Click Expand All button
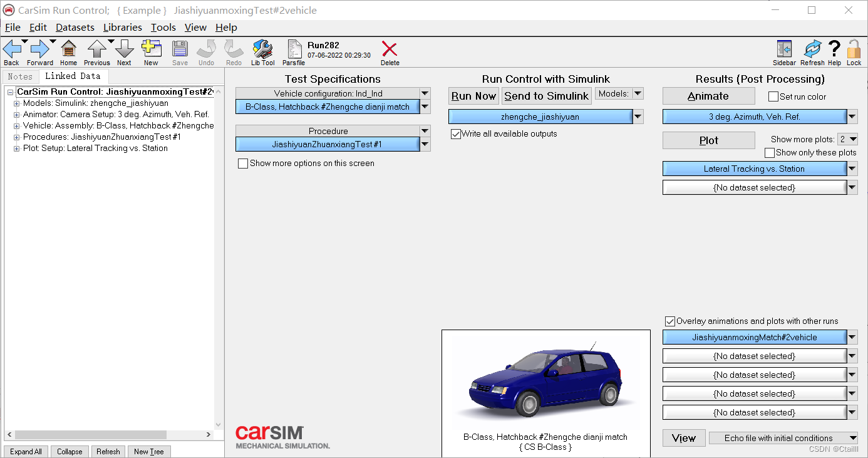This screenshot has height=458, width=868. tap(26, 452)
